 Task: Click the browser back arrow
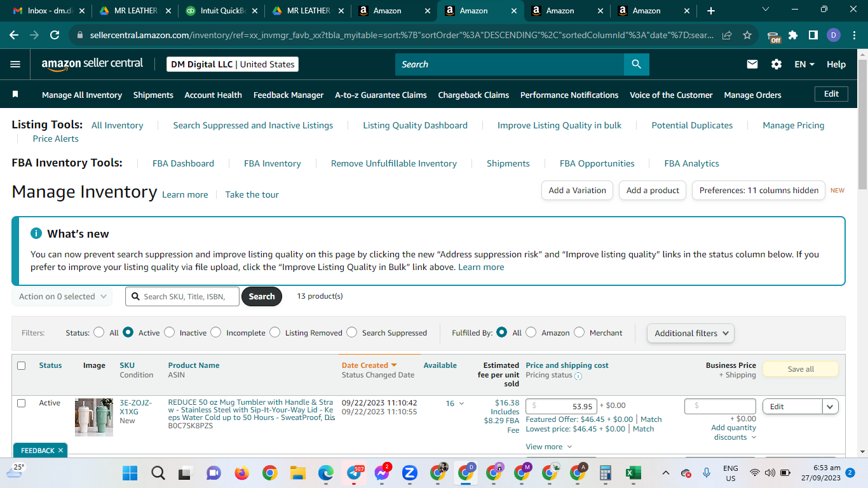point(14,36)
